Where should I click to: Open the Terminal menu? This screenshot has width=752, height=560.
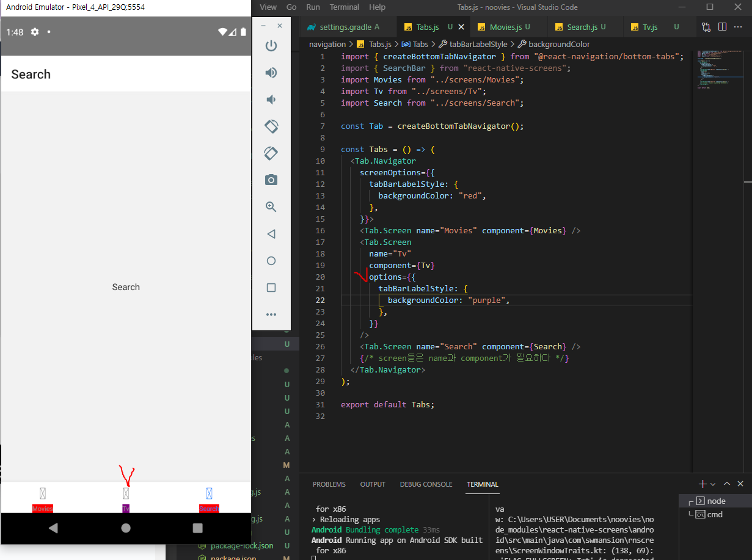[345, 7]
